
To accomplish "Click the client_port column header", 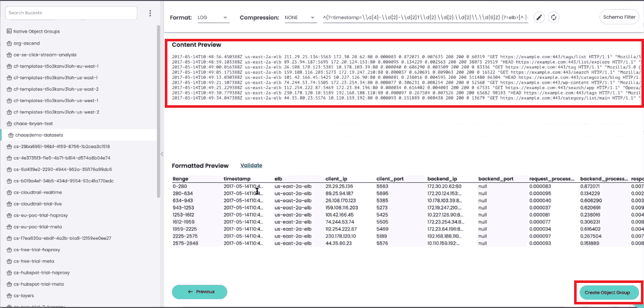I will click(x=390, y=179).
